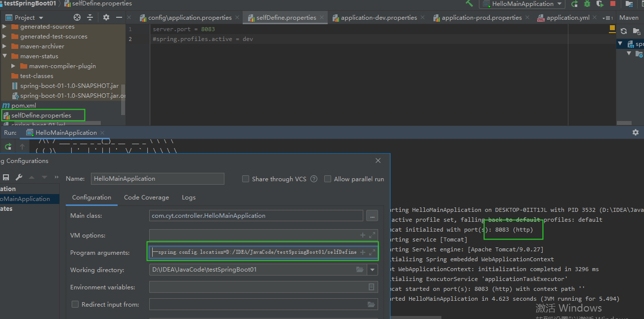Click plus icon in VM options field
Screen dimensions: 644x319
point(363,235)
